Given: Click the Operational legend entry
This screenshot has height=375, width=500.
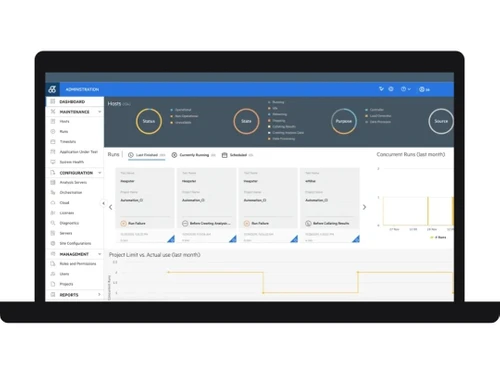Looking at the screenshot, I should click(x=181, y=110).
